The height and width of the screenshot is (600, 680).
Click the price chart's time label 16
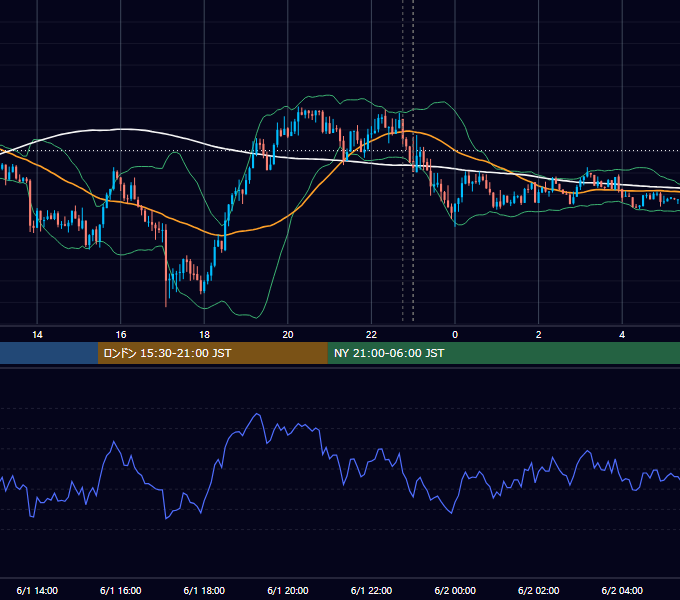tap(121, 335)
